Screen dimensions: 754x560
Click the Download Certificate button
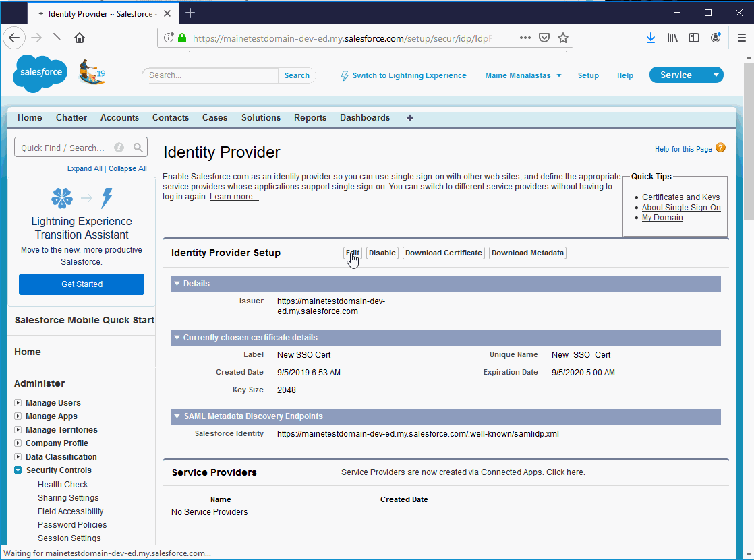point(443,253)
